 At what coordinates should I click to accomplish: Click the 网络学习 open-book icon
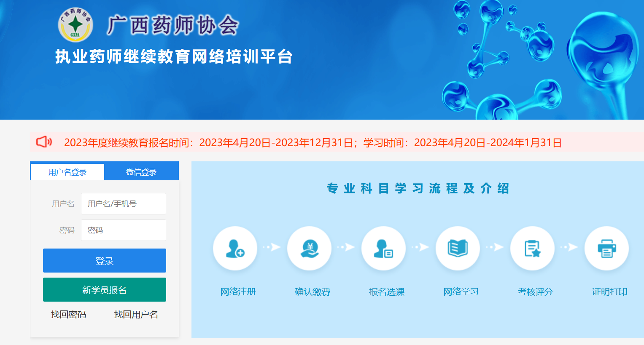(458, 248)
